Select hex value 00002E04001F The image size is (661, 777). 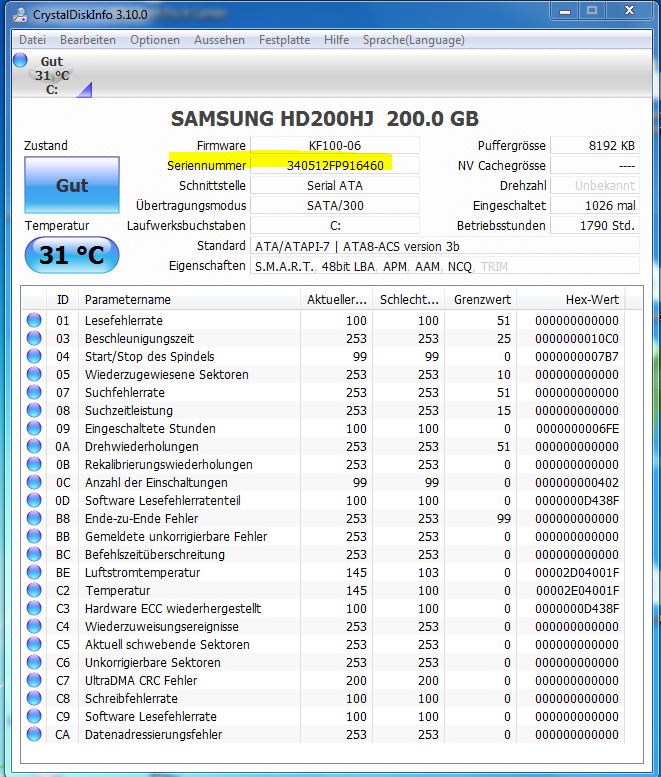(x=577, y=590)
